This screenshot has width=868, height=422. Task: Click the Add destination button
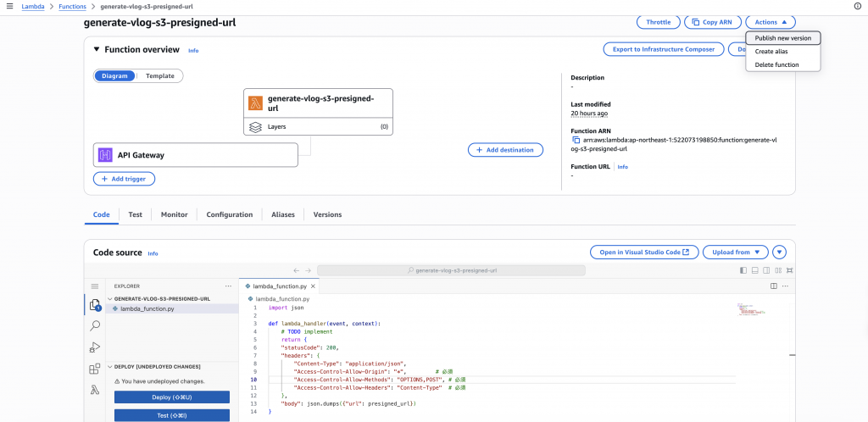[505, 150]
